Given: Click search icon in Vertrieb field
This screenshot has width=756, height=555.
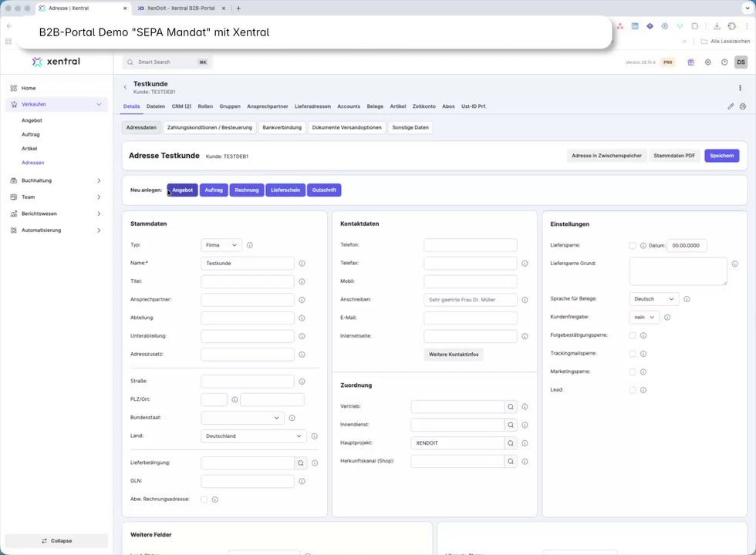Looking at the screenshot, I should [511, 407].
